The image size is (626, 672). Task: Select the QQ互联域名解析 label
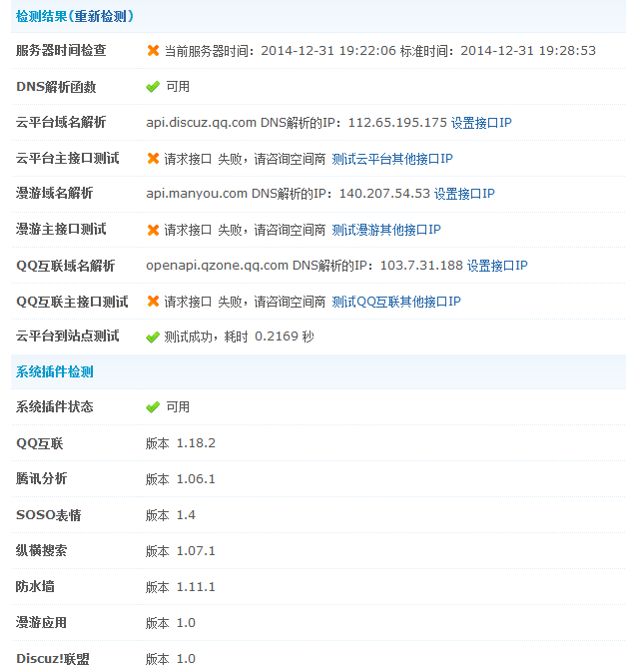(x=66, y=266)
